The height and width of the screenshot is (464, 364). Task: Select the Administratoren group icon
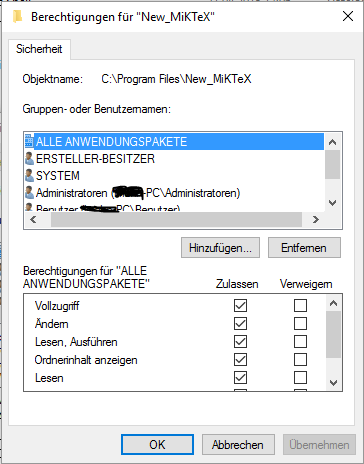point(29,193)
